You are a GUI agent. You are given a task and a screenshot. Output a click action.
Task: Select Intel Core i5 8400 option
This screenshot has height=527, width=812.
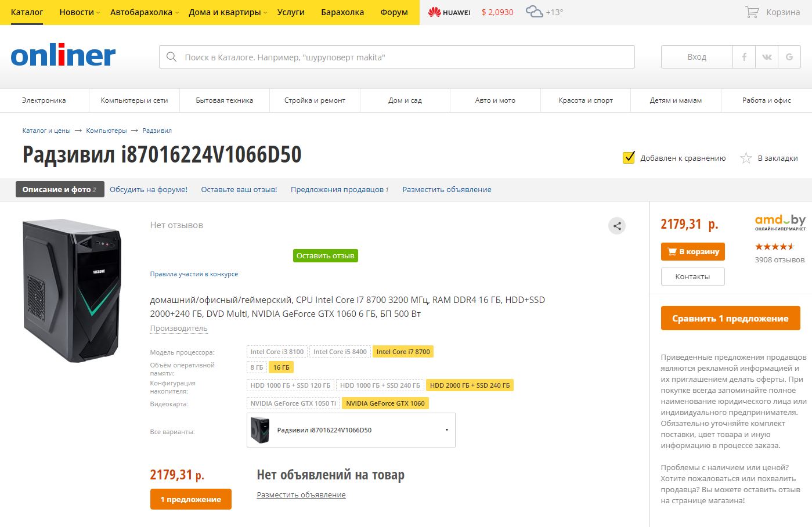[x=340, y=352]
